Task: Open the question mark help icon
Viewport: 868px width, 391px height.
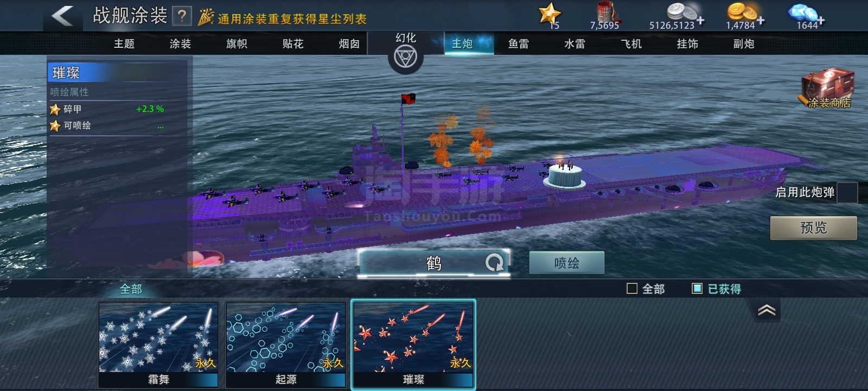Action: coord(182,16)
